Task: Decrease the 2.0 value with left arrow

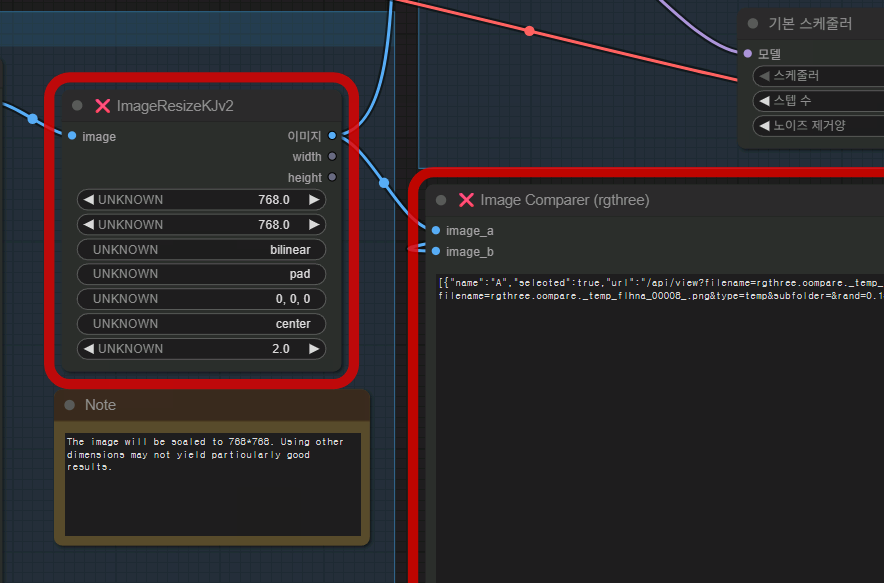Action: pos(88,349)
